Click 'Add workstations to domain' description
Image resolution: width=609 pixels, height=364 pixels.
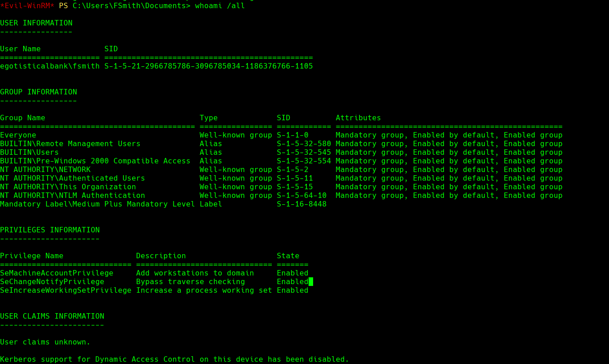pos(195,273)
